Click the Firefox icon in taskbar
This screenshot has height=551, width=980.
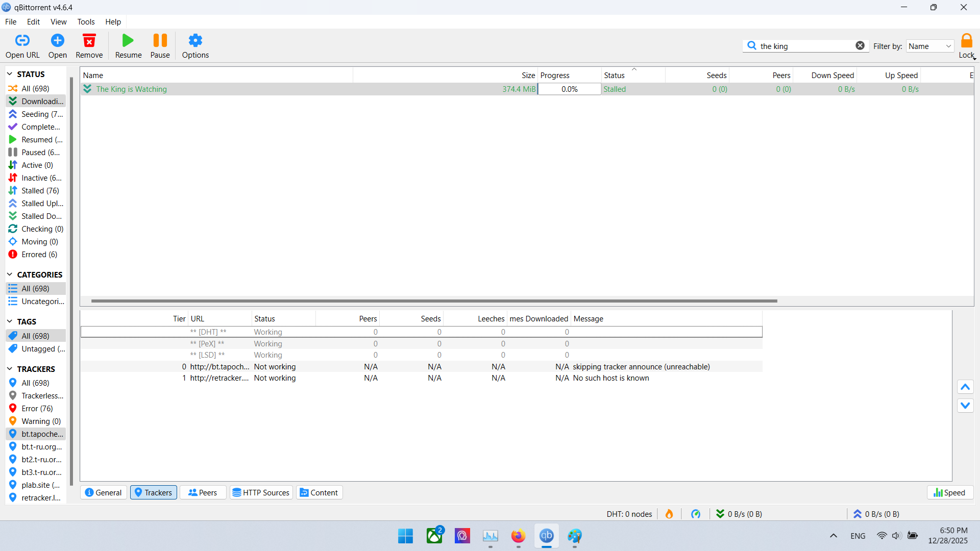coord(518,536)
